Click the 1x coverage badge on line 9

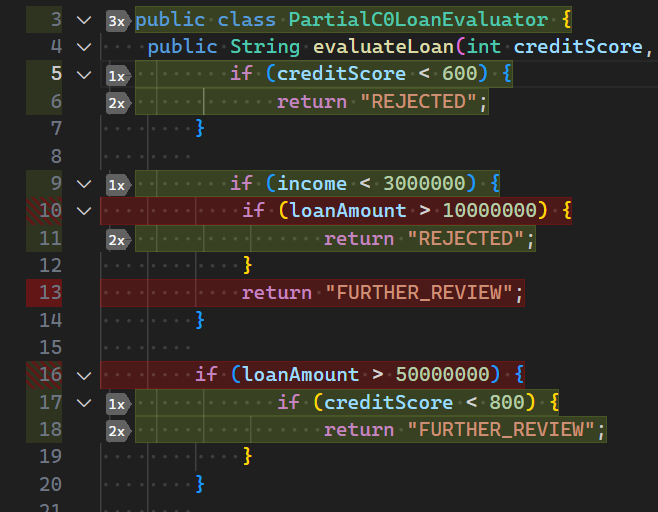click(118, 185)
